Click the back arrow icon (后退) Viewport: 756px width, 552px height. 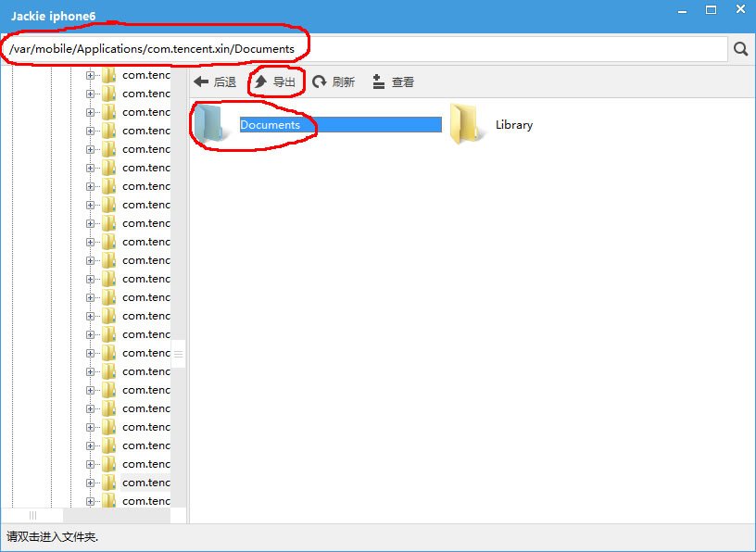click(201, 82)
